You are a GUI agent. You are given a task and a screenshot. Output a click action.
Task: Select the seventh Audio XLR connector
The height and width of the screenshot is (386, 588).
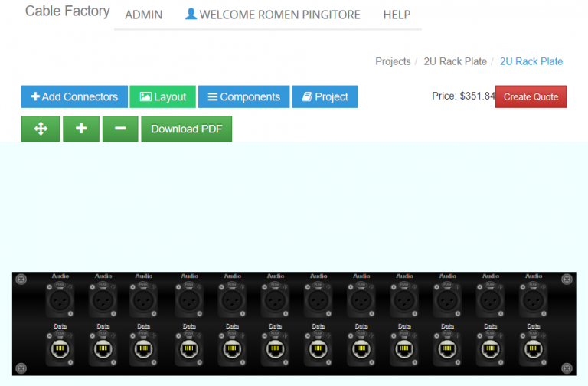(x=318, y=299)
